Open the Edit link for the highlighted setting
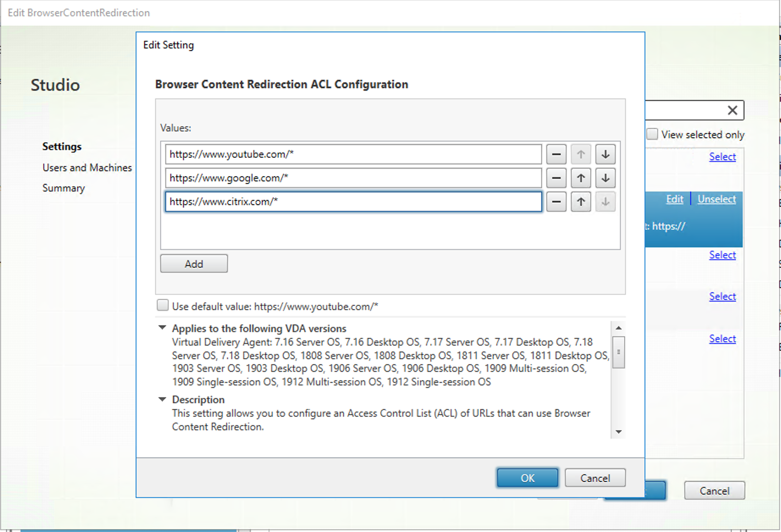This screenshot has width=781, height=532. [x=674, y=199]
